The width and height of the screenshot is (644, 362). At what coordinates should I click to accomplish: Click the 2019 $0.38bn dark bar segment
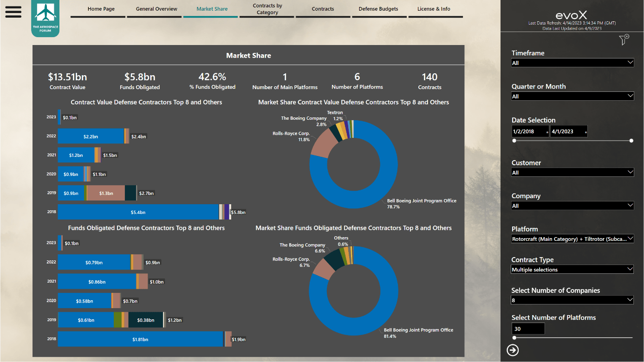145,320
